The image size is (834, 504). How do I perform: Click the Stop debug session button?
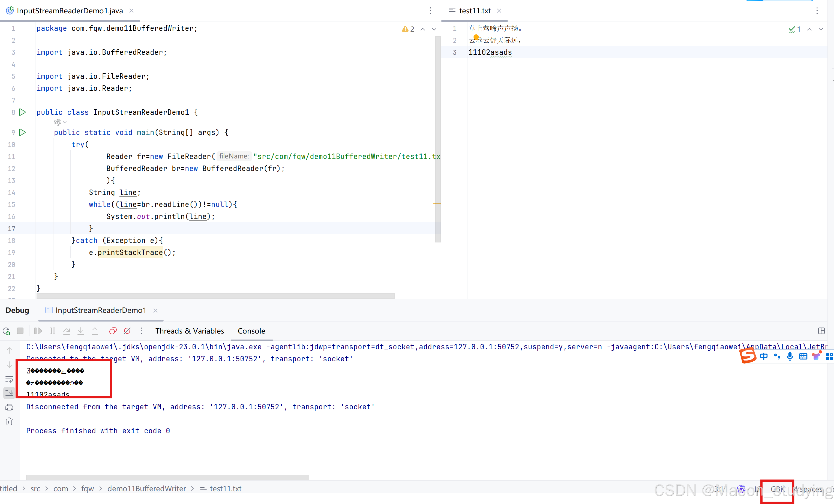click(x=20, y=331)
